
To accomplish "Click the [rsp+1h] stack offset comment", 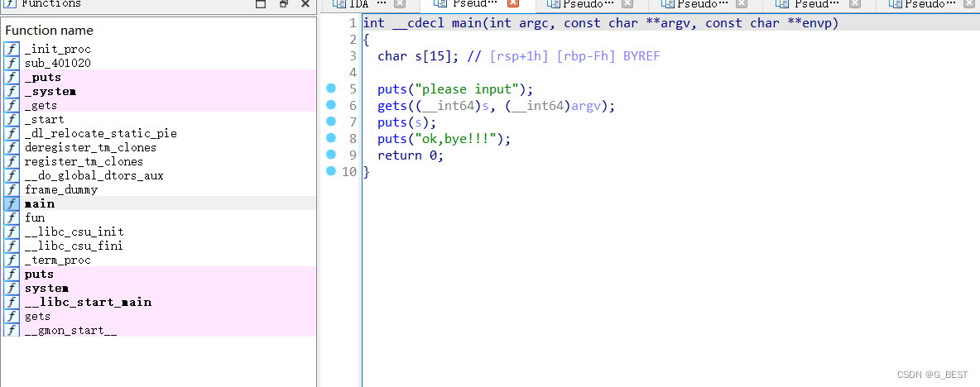I will (x=519, y=56).
